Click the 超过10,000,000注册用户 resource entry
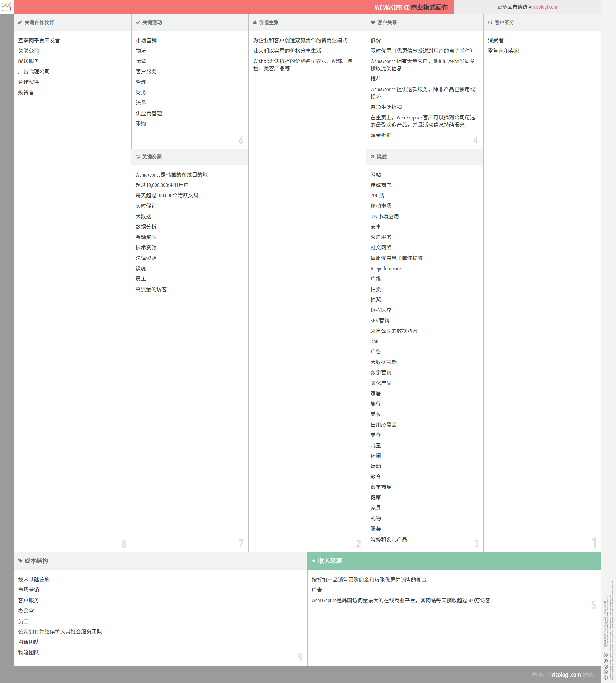 (162, 185)
